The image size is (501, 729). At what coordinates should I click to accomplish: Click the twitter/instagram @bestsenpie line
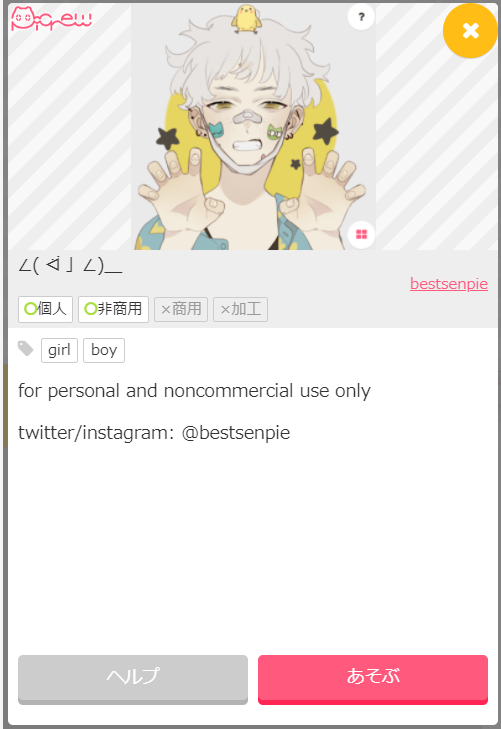click(154, 432)
